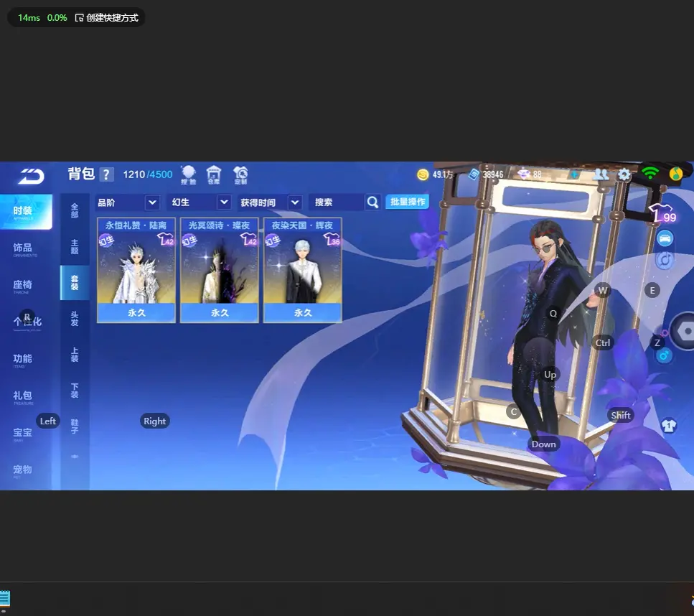Click the 创建快捷方式 text
Image resolution: width=694 pixels, height=616 pixels.
pos(113,18)
